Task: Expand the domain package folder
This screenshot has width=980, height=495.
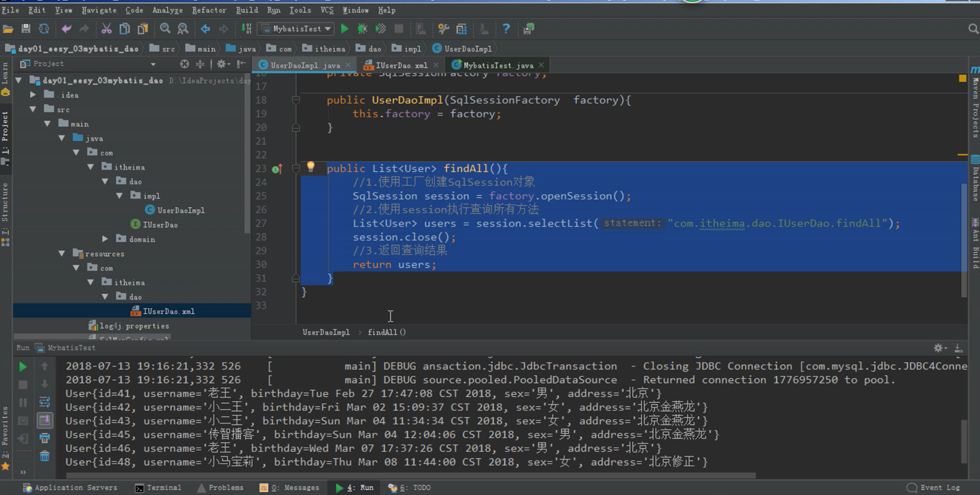Action: point(105,239)
